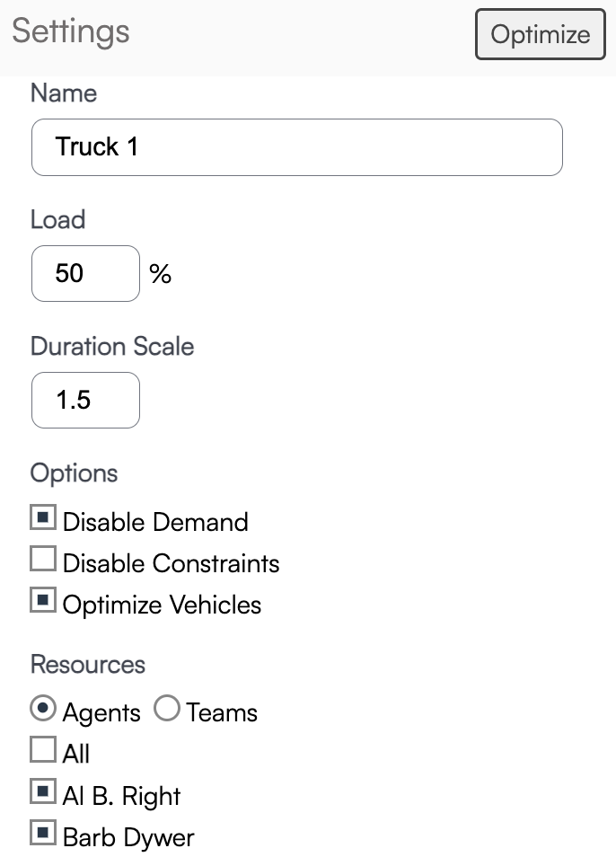The image size is (616, 857).
Task: Click the percent symbol beside Load
Action: coord(161,274)
